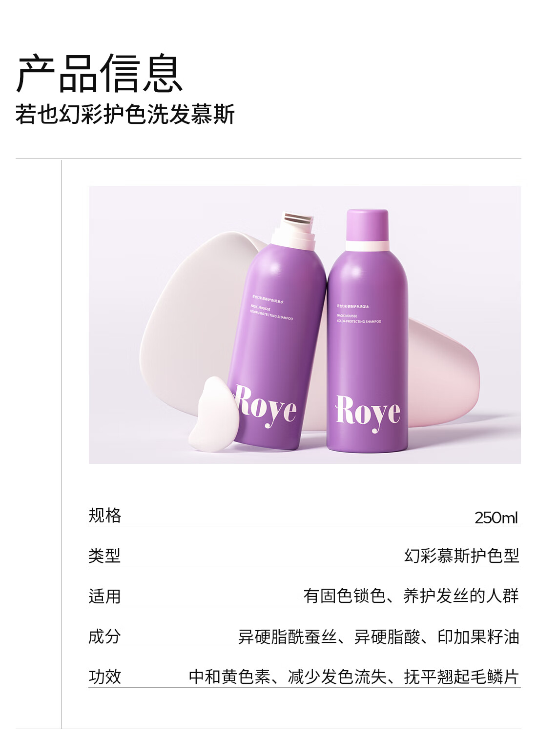
Task: Select the 成分 row label
Action: point(104,636)
